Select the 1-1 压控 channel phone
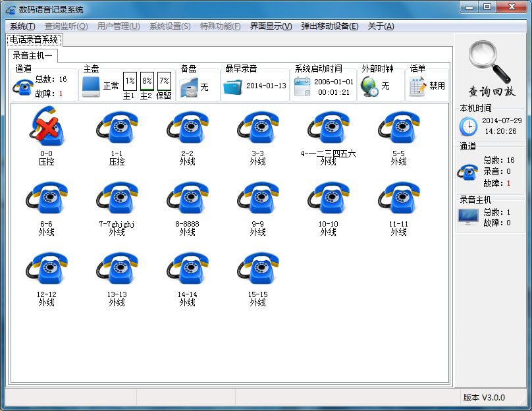The width and height of the screenshot is (532, 411). 117,127
